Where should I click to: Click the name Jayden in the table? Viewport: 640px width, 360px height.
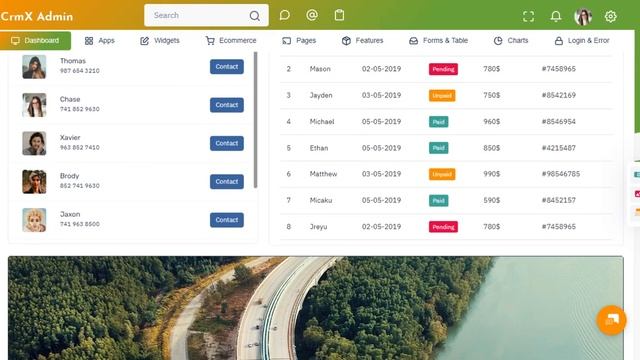pos(321,95)
